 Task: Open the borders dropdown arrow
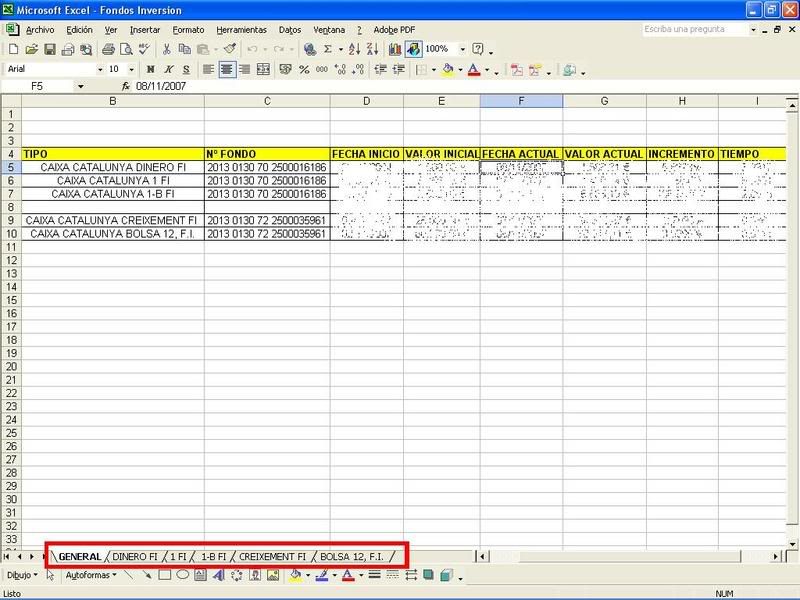point(434,69)
